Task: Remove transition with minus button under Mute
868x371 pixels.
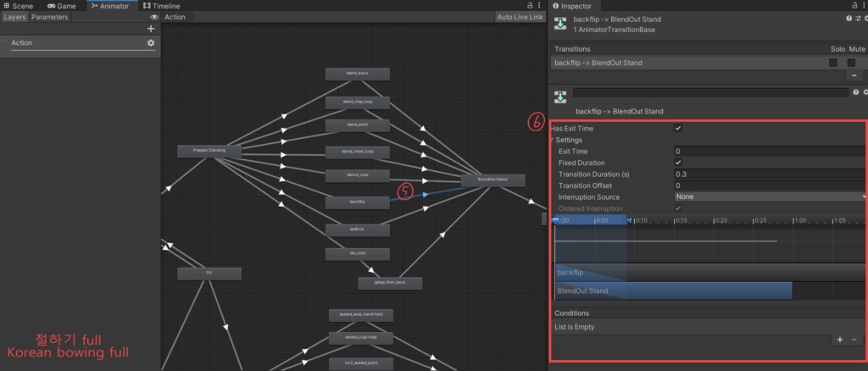Action: coord(854,75)
